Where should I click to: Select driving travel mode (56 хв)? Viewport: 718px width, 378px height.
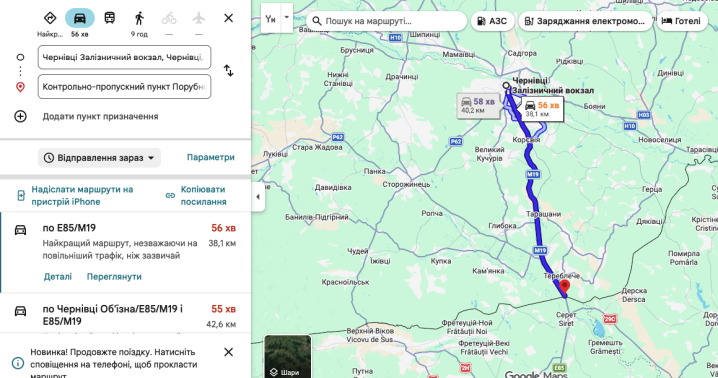[x=80, y=18]
